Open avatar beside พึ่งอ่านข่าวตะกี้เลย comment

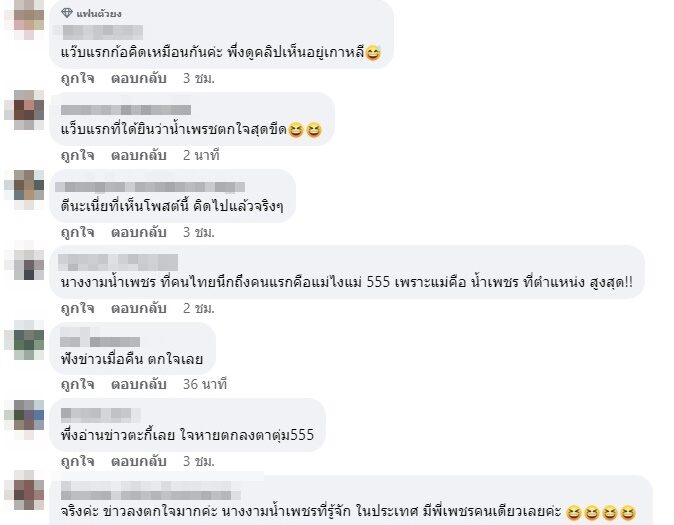pos(25,420)
